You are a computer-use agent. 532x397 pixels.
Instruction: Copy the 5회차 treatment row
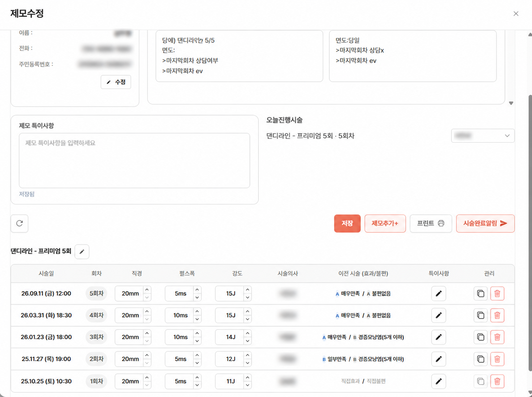coord(481,293)
